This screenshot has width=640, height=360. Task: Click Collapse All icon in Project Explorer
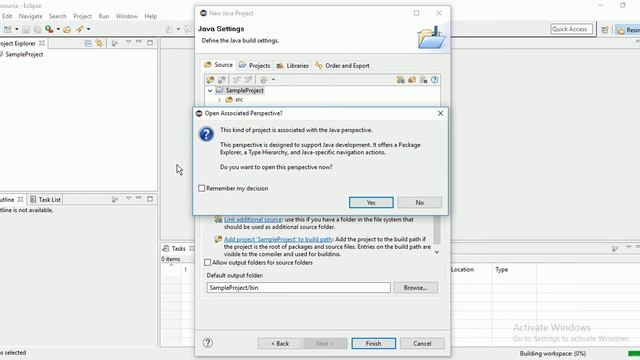coord(88,43)
